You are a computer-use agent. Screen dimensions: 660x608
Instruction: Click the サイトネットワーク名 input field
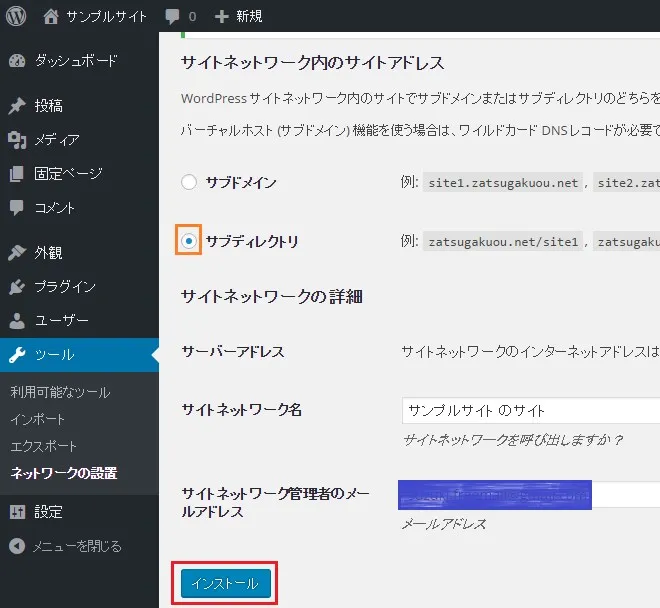(x=531, y=411)
